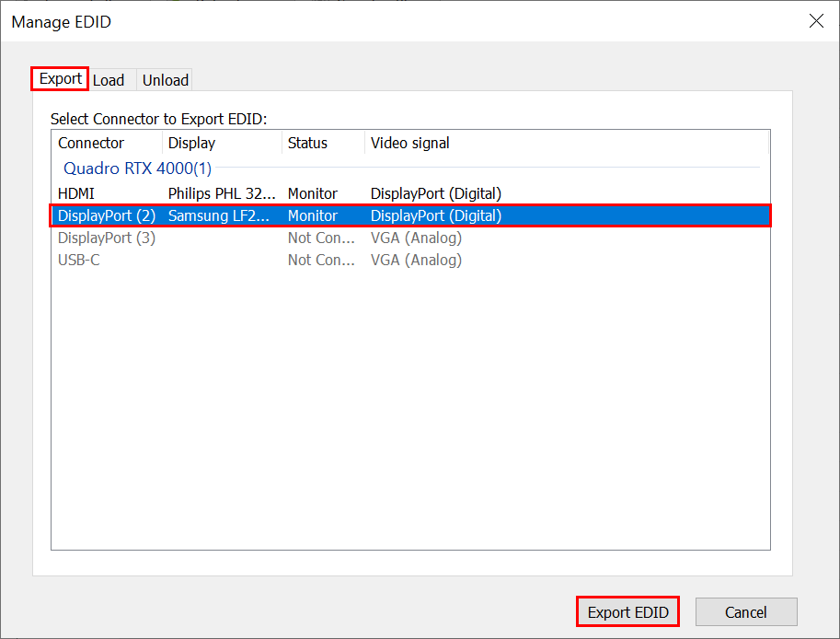Cancel the Manage EDID dialog
Viewport: 840px width, 639px height.
[745, 612]
